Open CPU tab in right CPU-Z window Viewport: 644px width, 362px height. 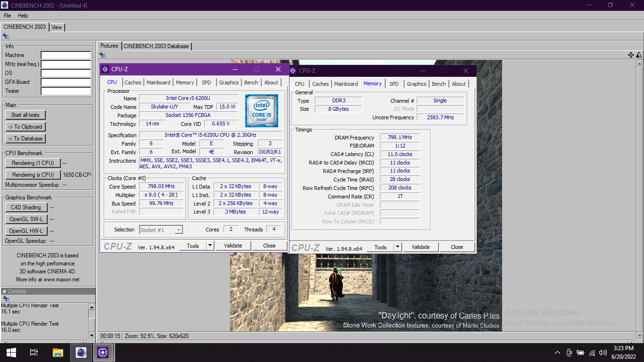300,84
